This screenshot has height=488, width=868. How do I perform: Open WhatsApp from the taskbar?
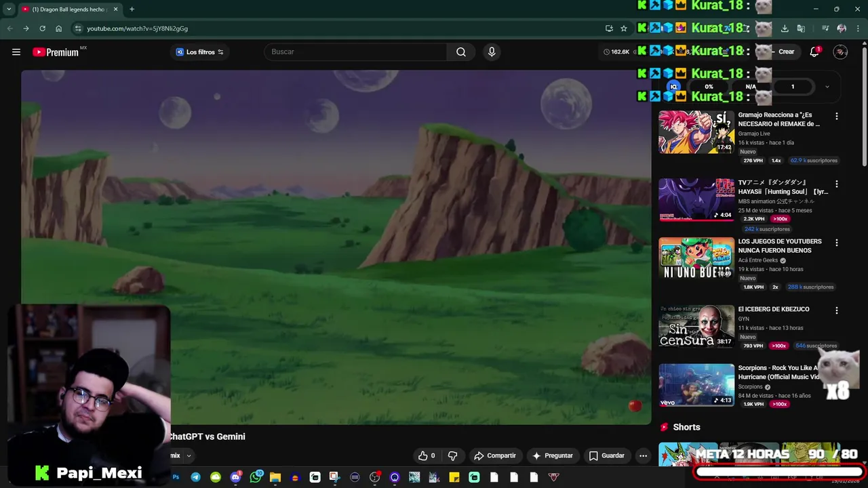[x=256, y=477]
